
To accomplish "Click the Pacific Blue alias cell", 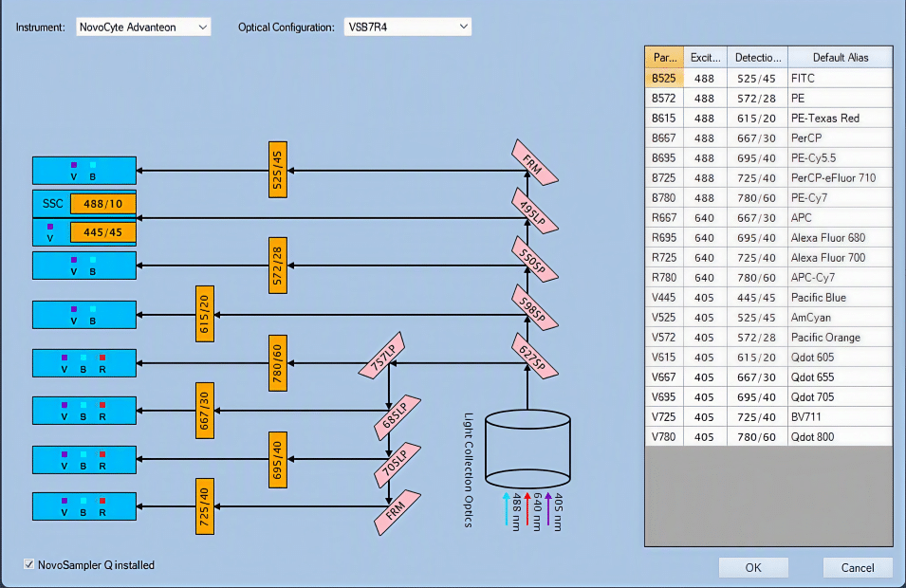I will (841, 298).
